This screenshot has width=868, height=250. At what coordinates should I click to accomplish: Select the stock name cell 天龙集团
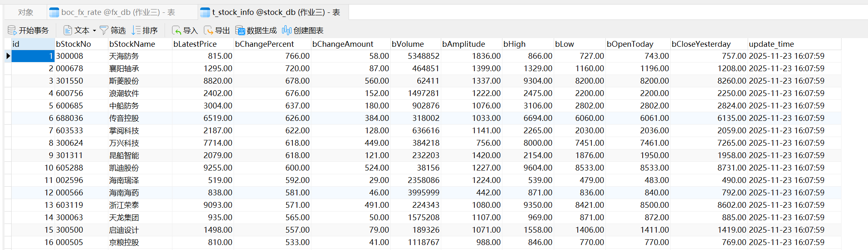point(140,217)
